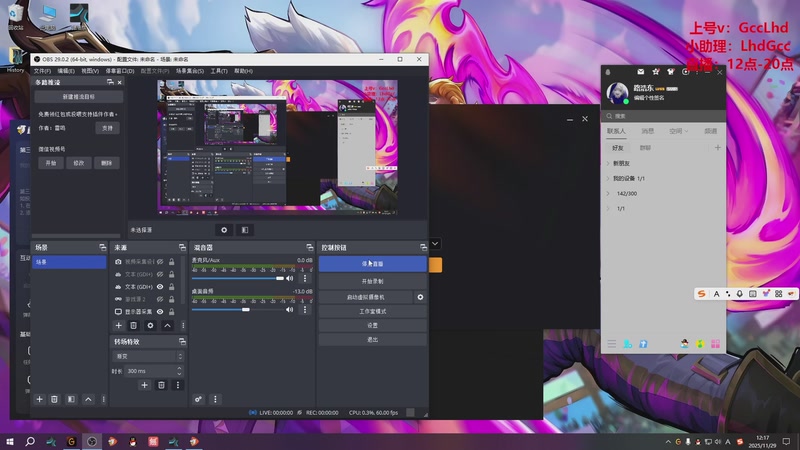Open QQ star favorites icon
Viewport: 800px width, 450px height.
(x=656, y=72)
